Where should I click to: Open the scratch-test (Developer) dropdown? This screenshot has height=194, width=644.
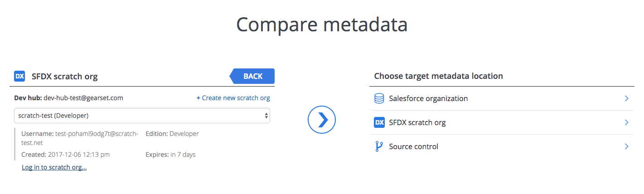(142, 116)
